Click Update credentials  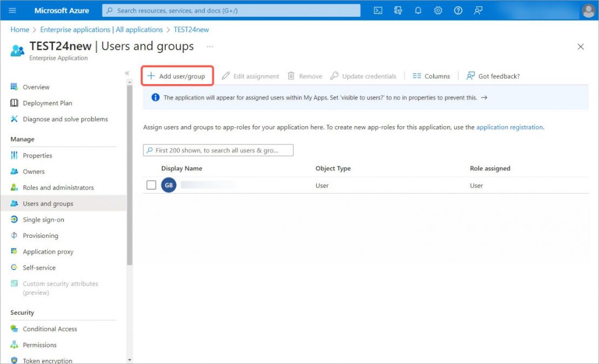pos(363,76)
